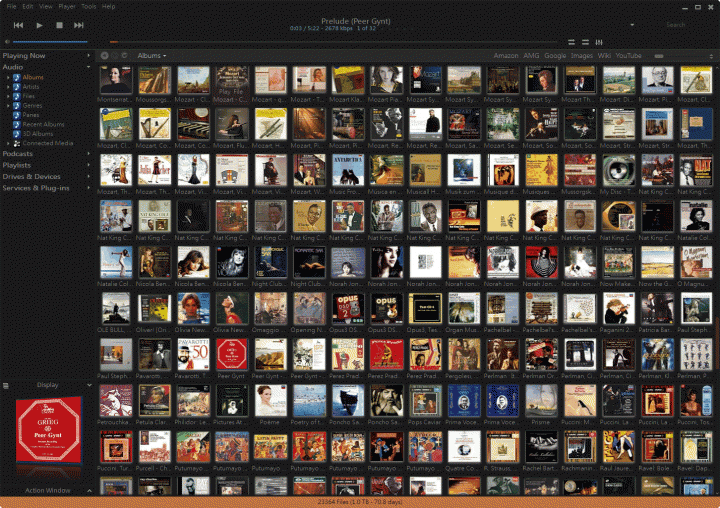720x508 pixels.
Task: Open the Images link
Action: click(582, 56)
